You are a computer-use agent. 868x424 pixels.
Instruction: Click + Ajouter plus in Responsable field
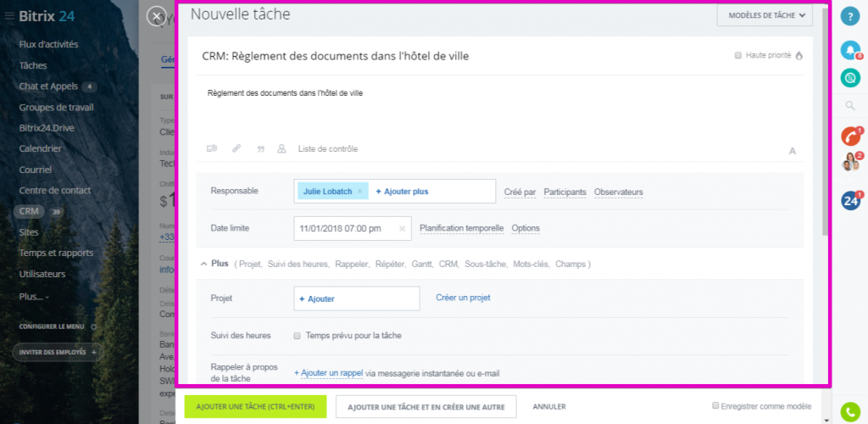pyautogui.click(x=402, y=192)
